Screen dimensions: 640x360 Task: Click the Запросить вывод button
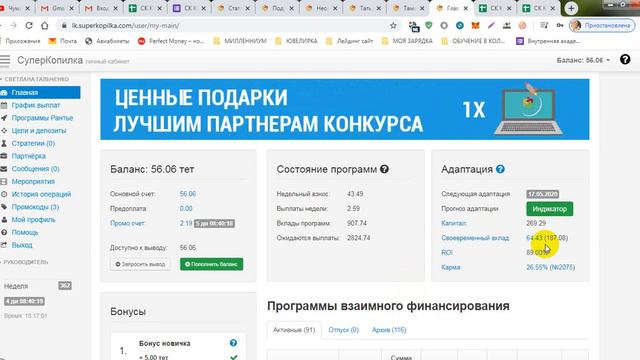140,264
